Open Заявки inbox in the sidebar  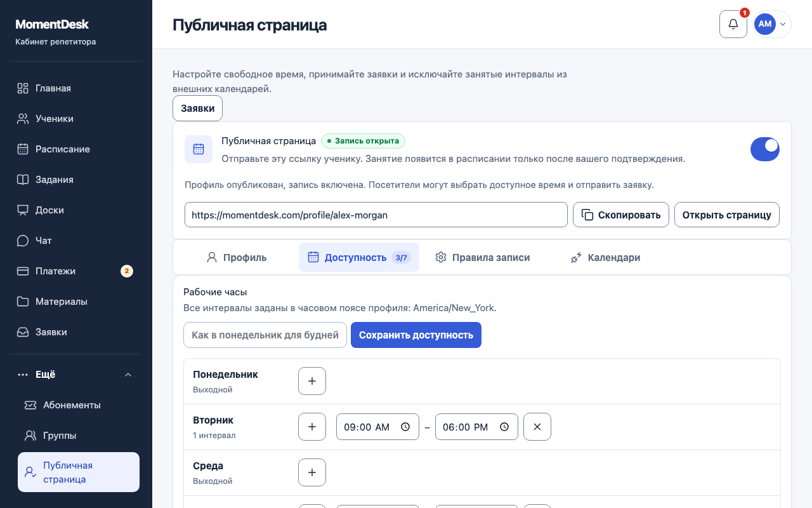[x=76, y=332]
